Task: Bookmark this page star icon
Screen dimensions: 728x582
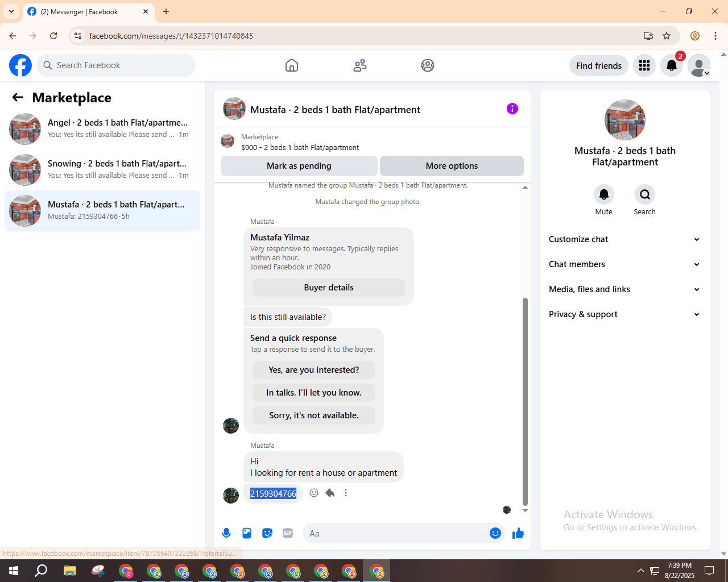Action: point(667,36)
